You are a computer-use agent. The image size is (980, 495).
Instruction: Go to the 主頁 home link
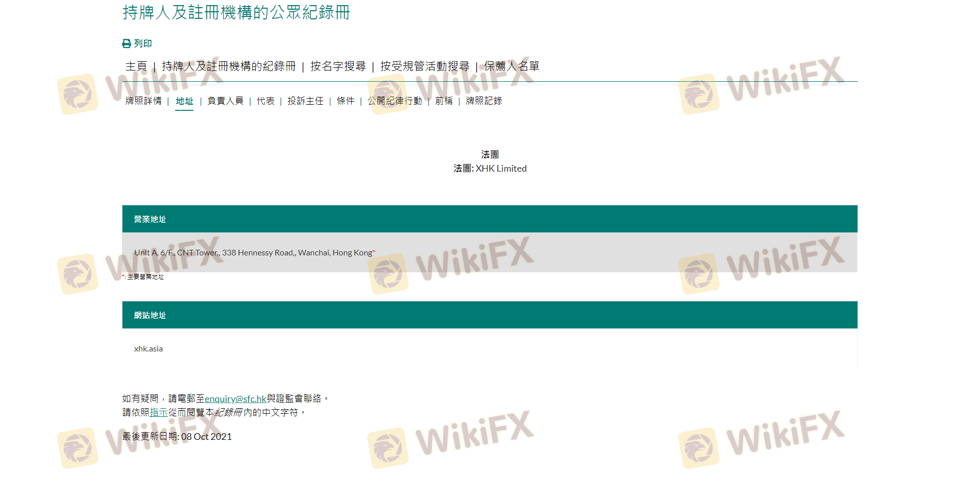(136, 66)
